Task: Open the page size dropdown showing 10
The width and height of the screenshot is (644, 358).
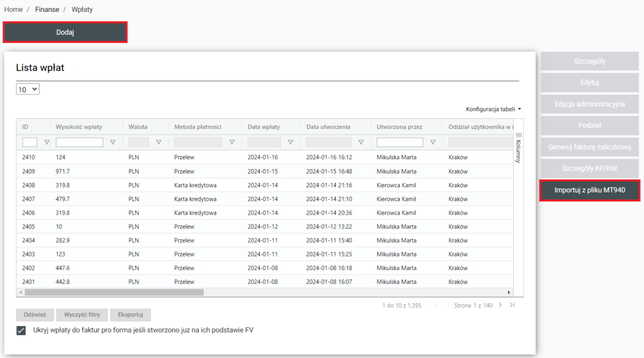Action: click(28, 89)
